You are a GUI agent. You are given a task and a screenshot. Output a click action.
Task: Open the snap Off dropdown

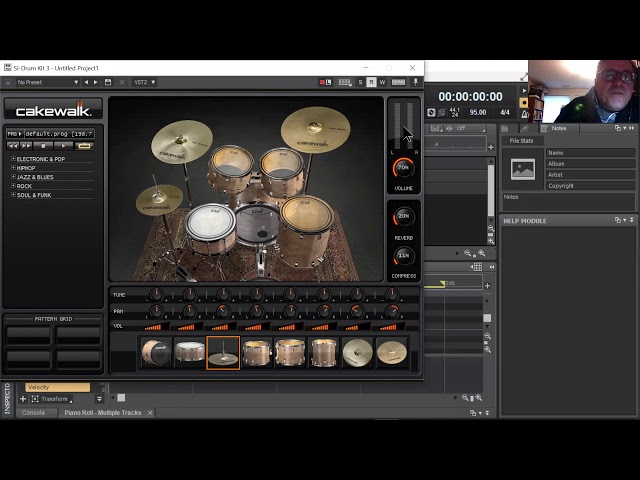[465, 129]
